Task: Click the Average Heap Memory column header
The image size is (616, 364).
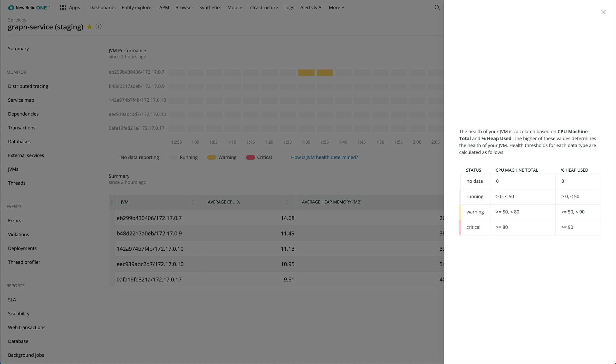Action: point(332,202)
